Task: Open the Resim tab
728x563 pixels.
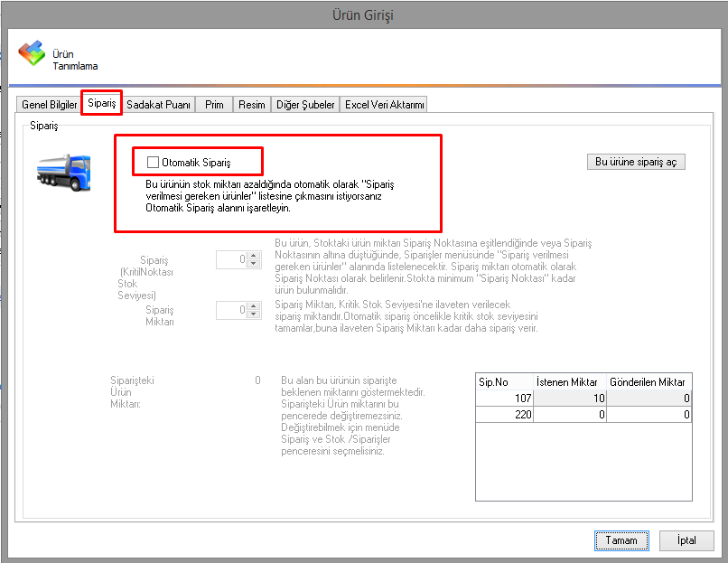Action: click(x=252, y=105)
